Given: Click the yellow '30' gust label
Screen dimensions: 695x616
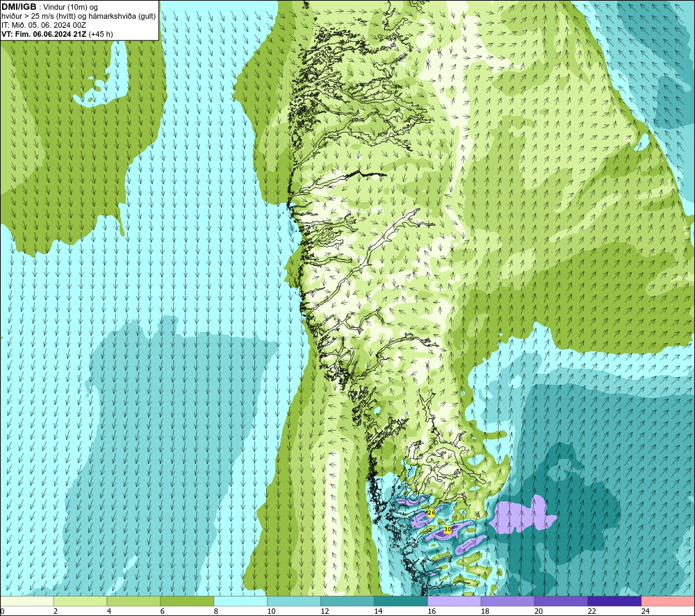Looking at the screenshot, I should tap(447, 529).
